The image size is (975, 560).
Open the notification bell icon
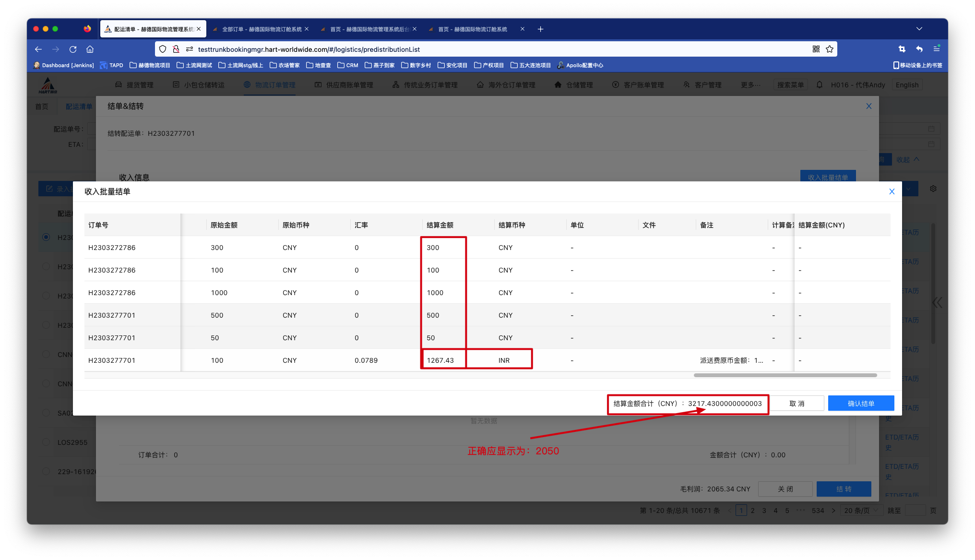(820, 85)
